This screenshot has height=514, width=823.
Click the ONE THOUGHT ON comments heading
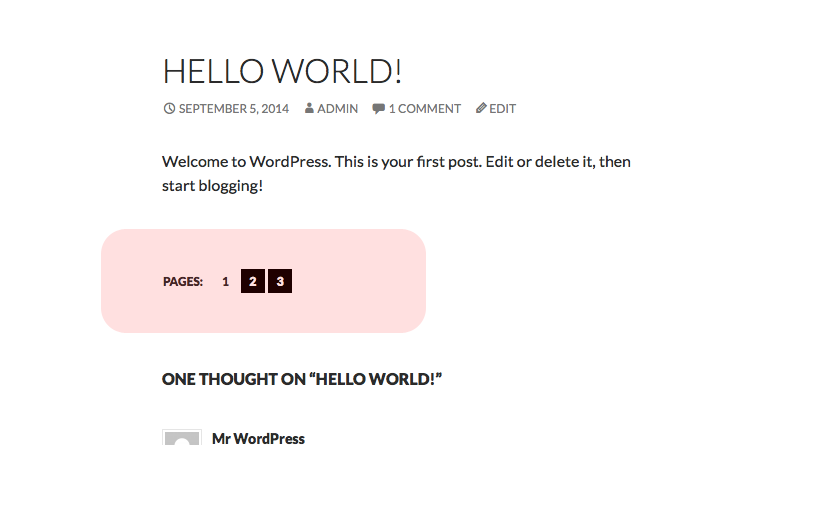click(302, 379)
